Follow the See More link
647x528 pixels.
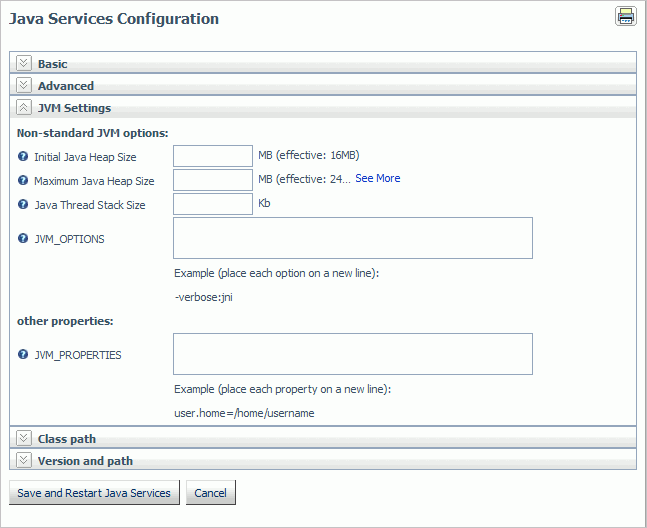pos(378,178)
